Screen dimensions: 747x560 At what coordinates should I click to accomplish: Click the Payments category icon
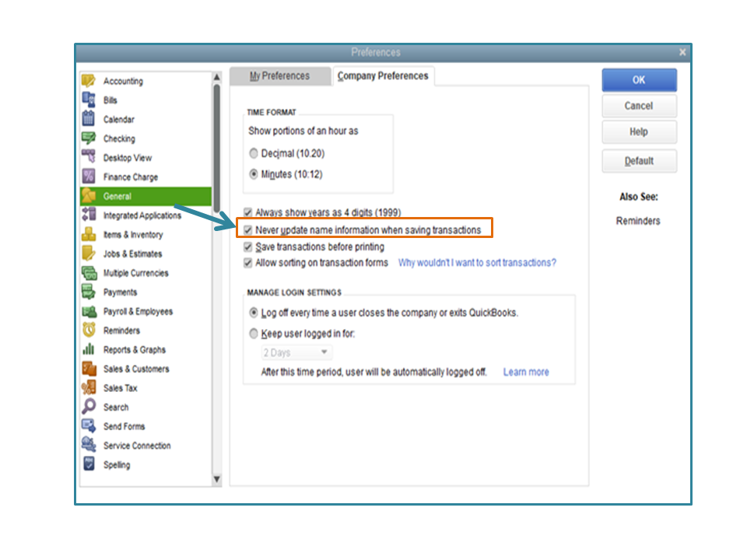click(88, 292)
